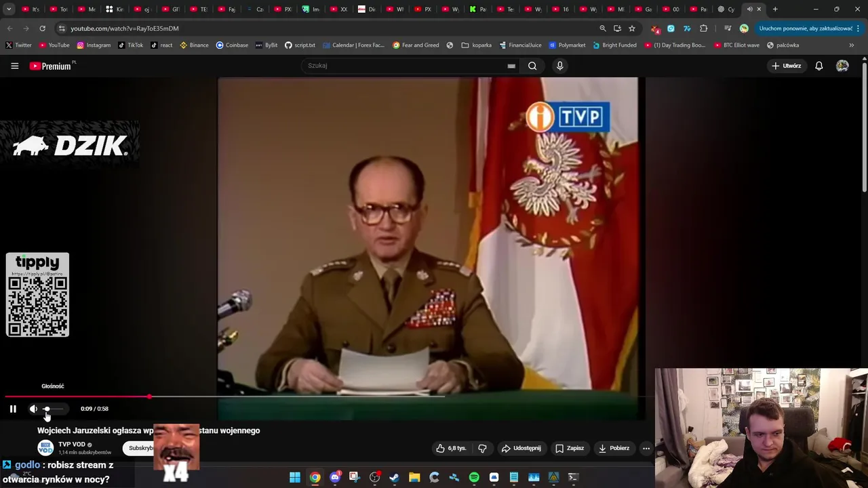Switch to the '16' browser tab

(x=561, y=9)
